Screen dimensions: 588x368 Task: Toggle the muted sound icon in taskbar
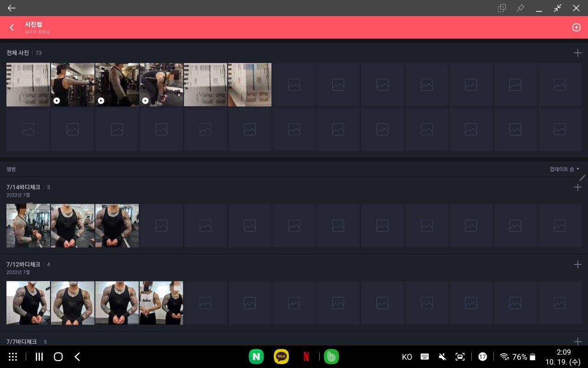[442, 357]
